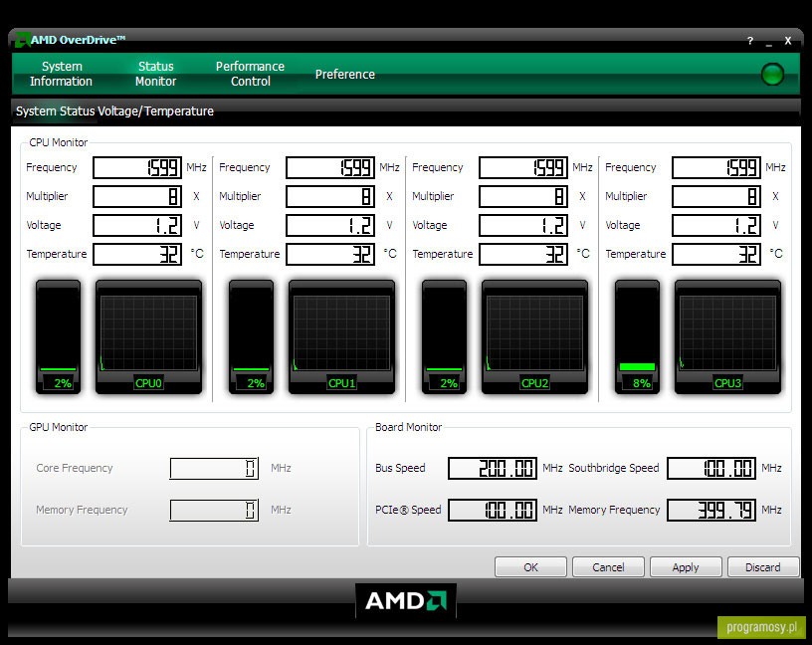Click the PCIe Speed label
Viewport: 812px width, 645px height.
pos(408,510)
